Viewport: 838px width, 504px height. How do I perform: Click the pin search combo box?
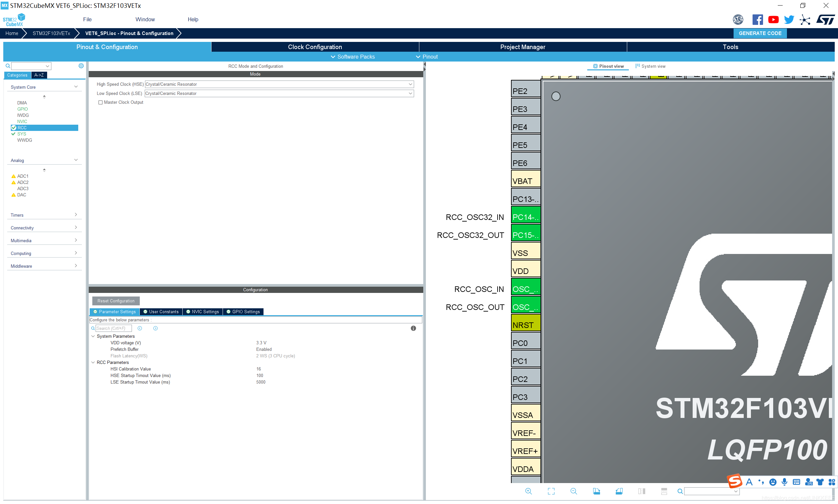(x=711, y=491)
